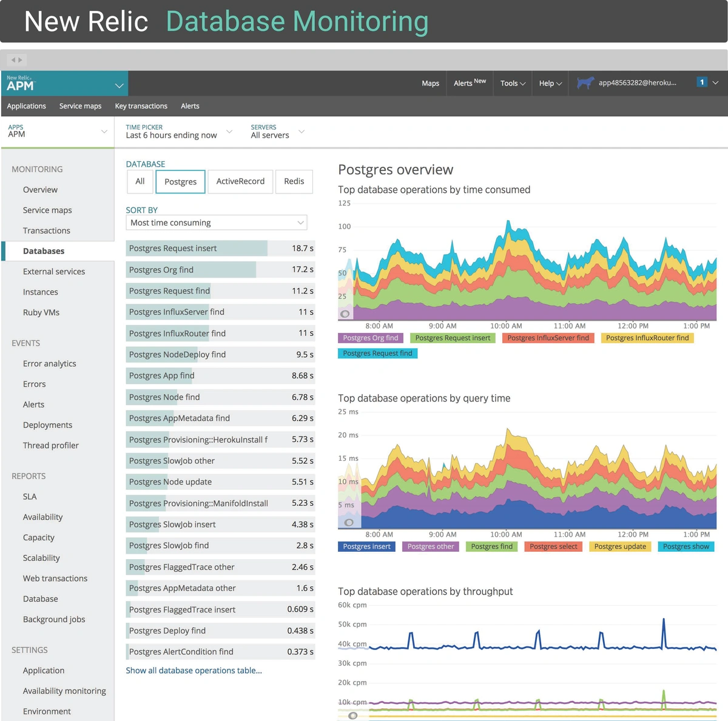Open the notification badge showing 1

point(702,82)
